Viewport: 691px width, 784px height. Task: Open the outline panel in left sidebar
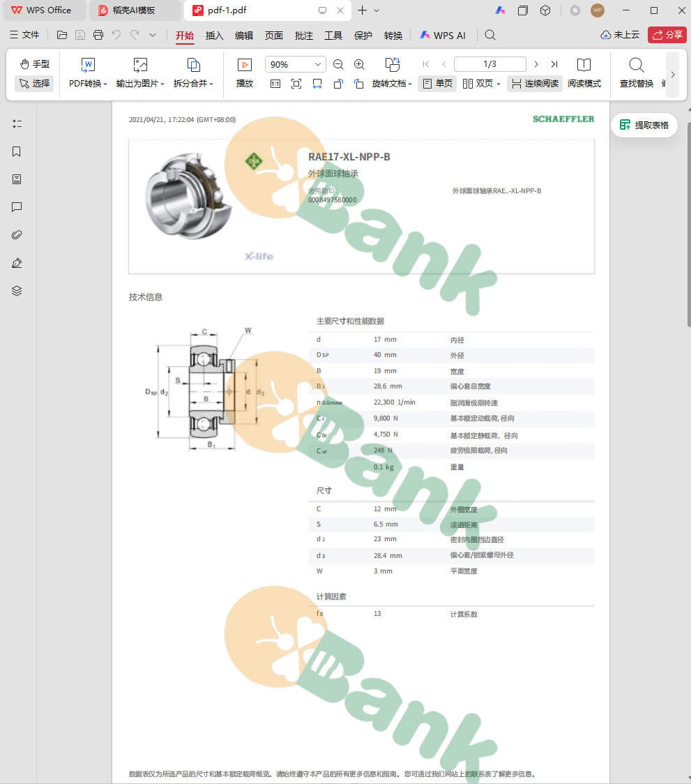click(x=17, y=123)
